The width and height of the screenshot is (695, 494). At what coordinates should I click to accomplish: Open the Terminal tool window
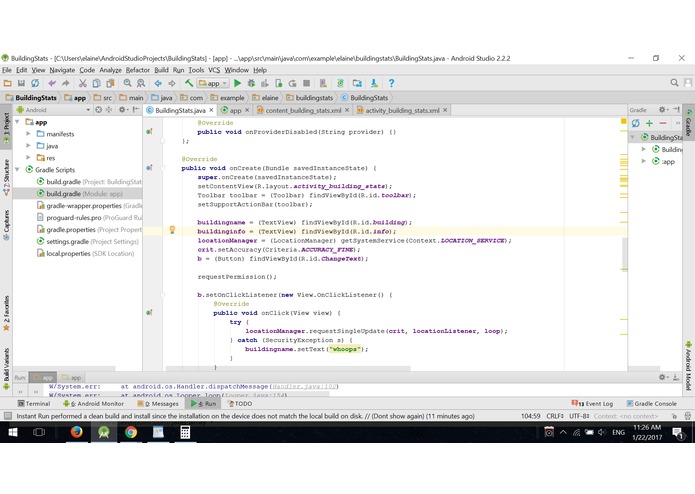tap(34, 404)
